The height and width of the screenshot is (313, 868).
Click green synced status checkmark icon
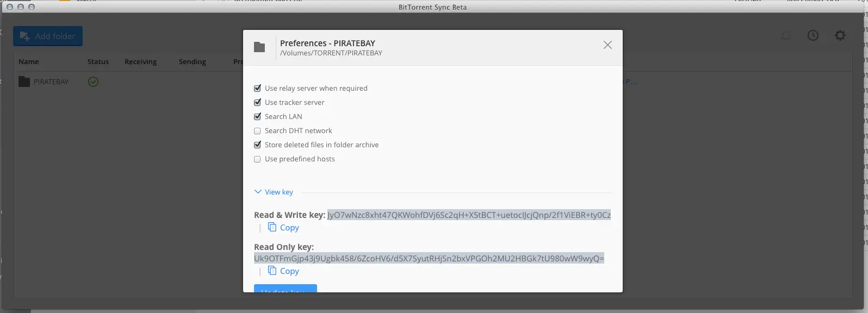tap(94, 82)
